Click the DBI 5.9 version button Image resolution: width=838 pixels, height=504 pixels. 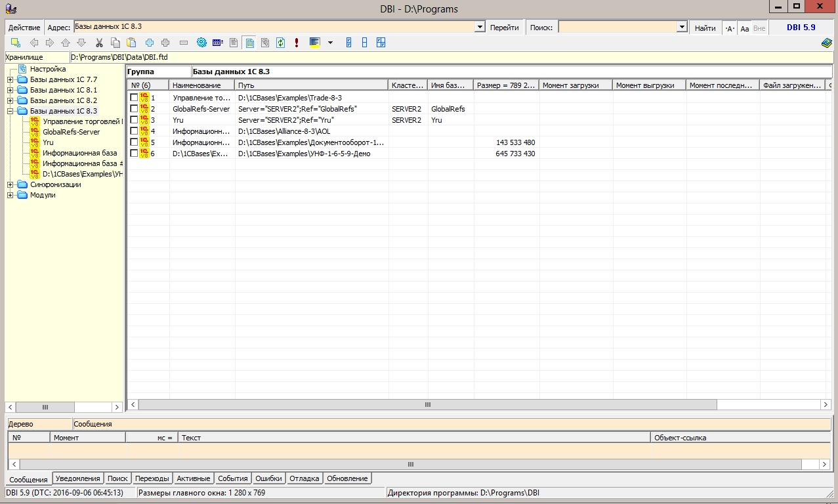pyautogui.click(x=801, y=28)
